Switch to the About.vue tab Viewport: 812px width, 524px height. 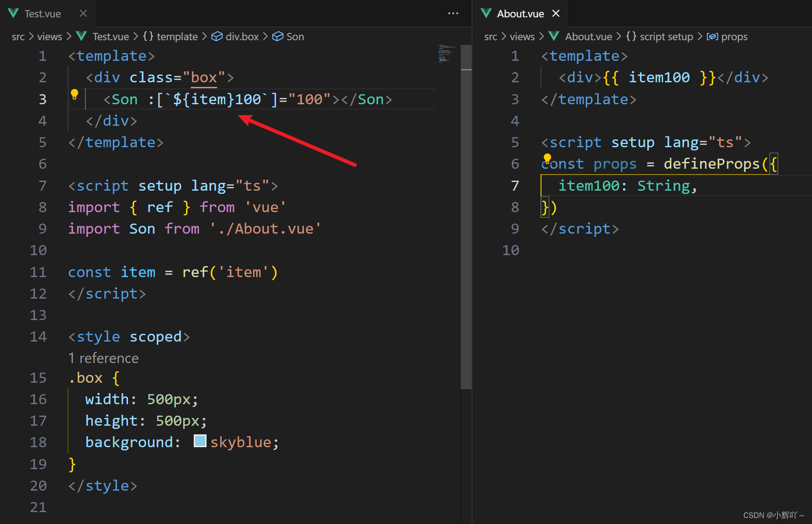pyautogui.click(x=520, y=14)
